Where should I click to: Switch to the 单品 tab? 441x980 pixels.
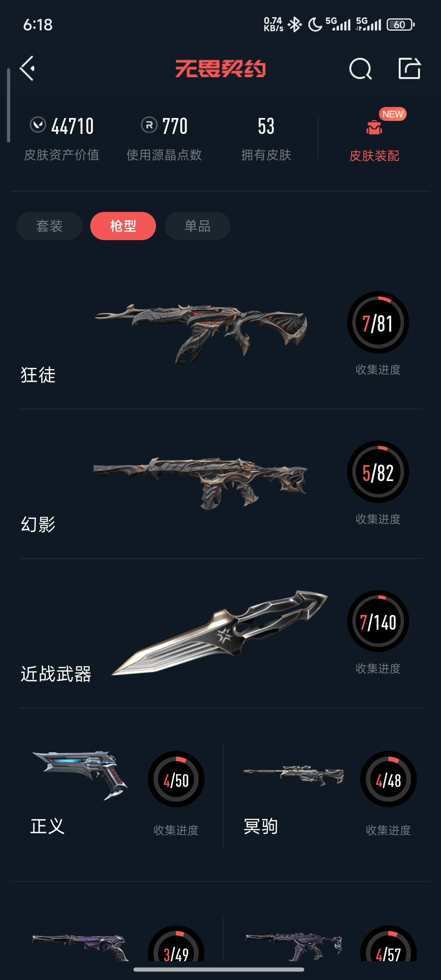(x=197, y=226)
